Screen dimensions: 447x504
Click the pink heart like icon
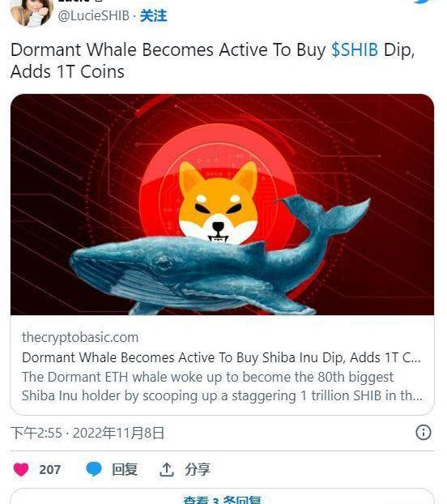[x=21, y=470]
